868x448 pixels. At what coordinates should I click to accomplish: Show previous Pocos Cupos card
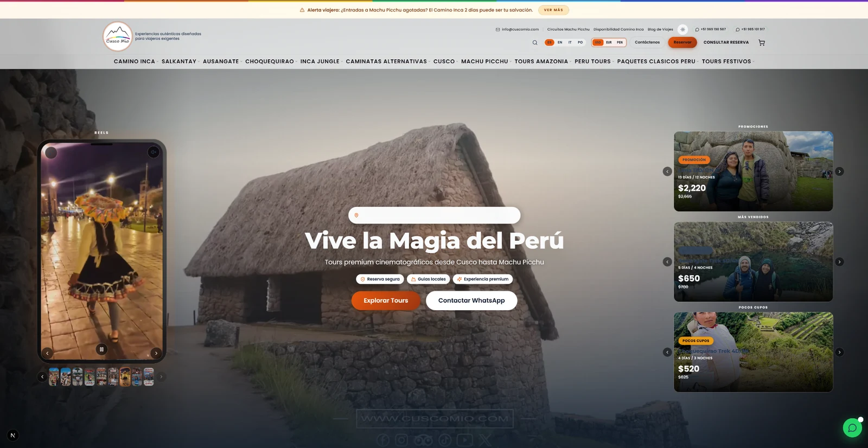(x=667, y=352)
